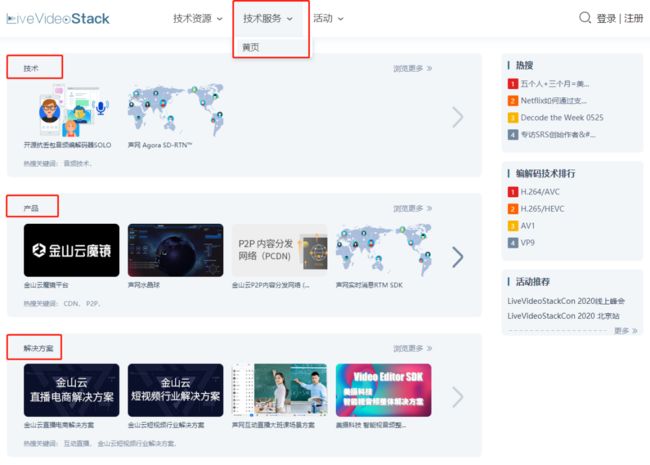The width and height of the screenshot is (650, 465).
Task: Click 更多 in 活动推荐 panel
Action: click(626, 331)
